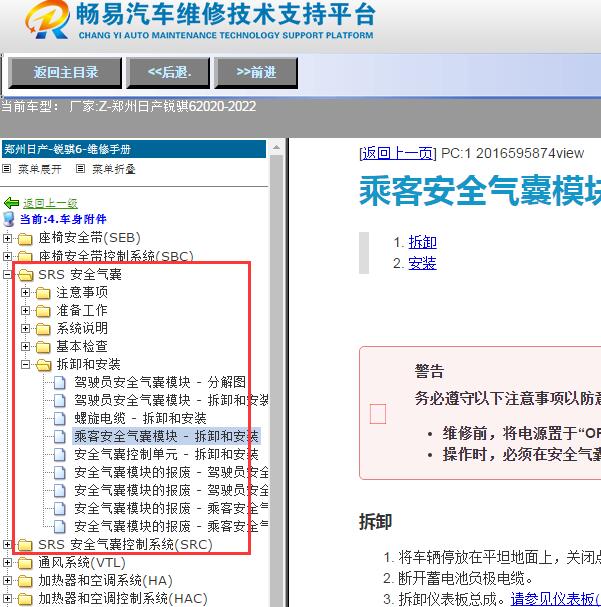This screenshot has height=607, width=601.
Task: Click the 座椅安全带(SEB) folder icon
Action: [x=25, y=239]
